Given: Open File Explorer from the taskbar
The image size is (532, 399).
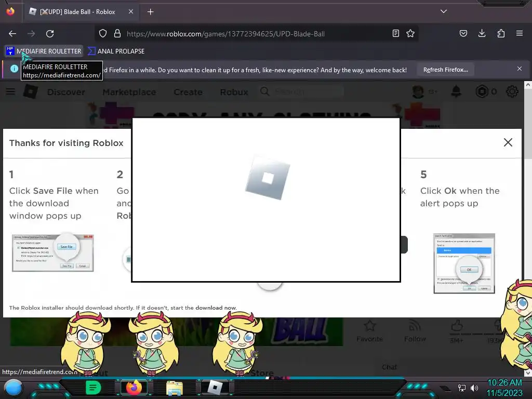Looking at the screenshot, I should [175, 388].
